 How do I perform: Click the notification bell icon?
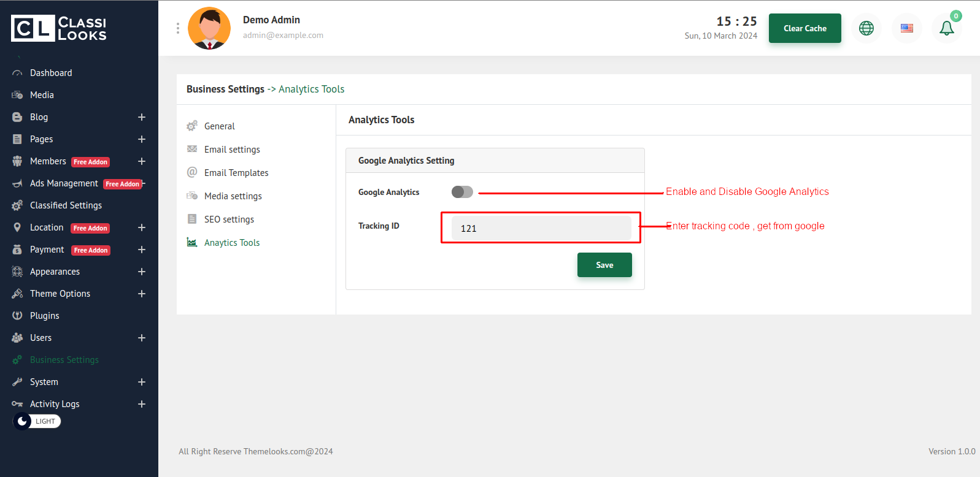tap(946, 28)
